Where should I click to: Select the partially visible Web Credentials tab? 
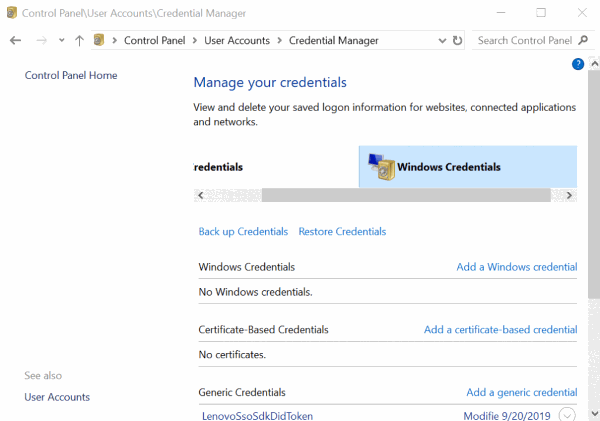point(220,167)
